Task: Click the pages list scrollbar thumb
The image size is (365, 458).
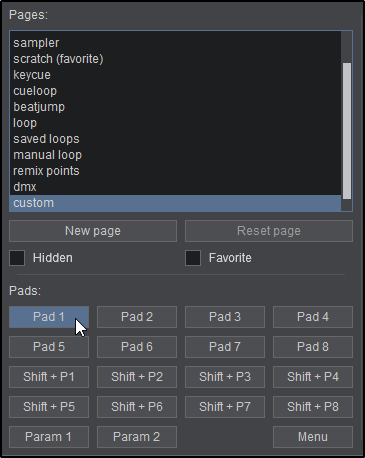Action: point(347,131)
